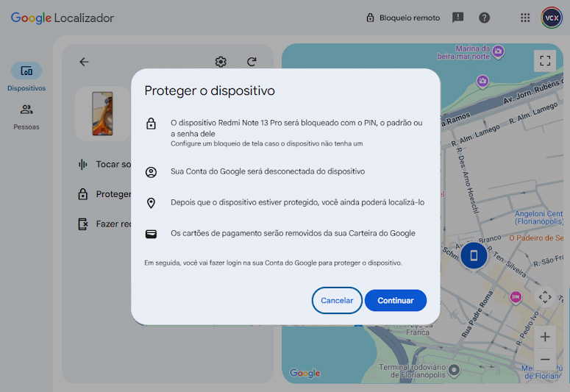Open device settings gear icon
570x392 pixels.
tap(221, 62)
